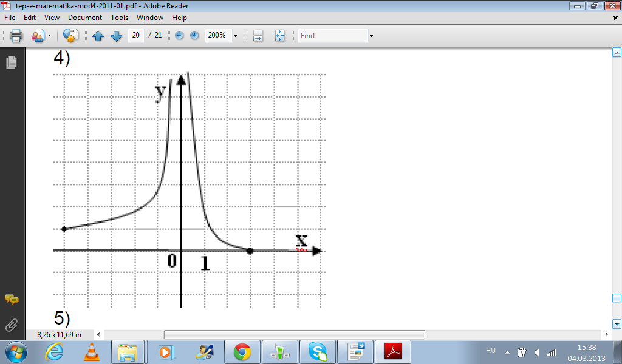The image size is (622, 364).
Task: Open the Attachments paperclip panel
Action: [11, 325]
